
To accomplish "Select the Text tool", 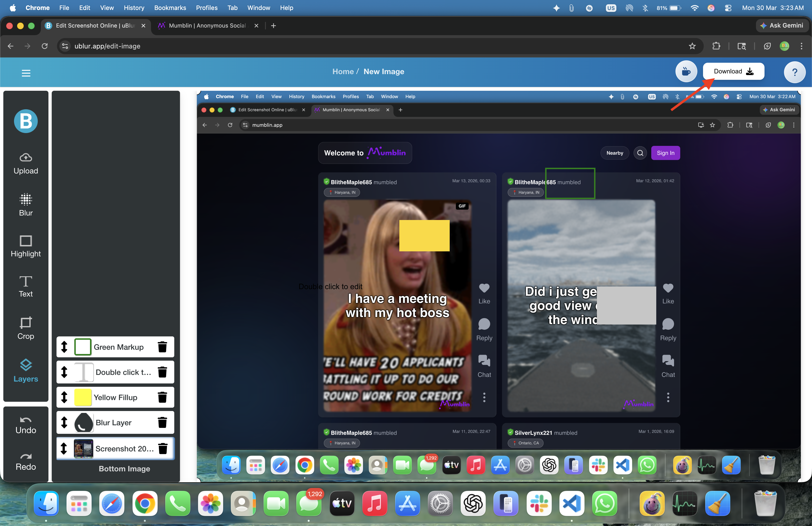I will pyautogui.click(x=26, y=287).
